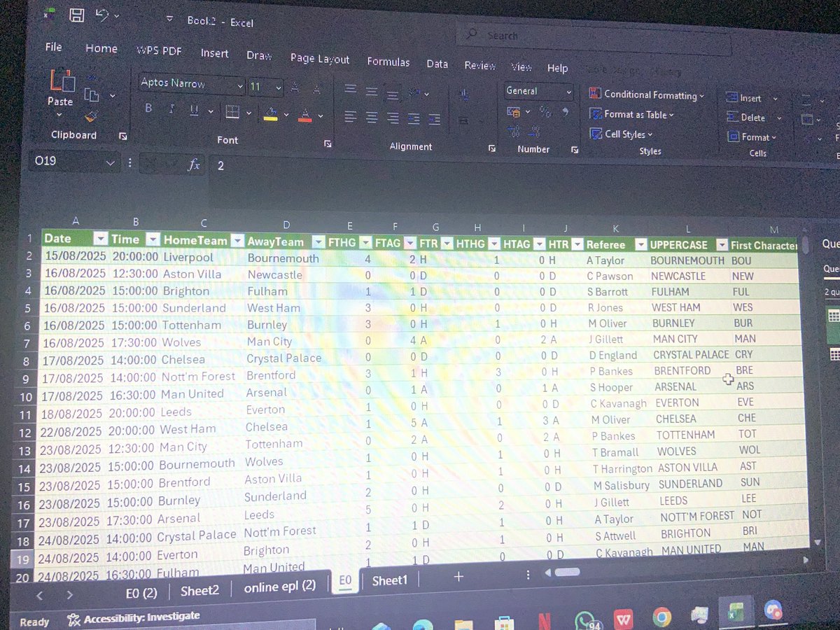The width and height of the screenshot is (840, 630).
Task: Open the font size 11 dropdown
Action: pyautogui.click(x=279, y=88)
